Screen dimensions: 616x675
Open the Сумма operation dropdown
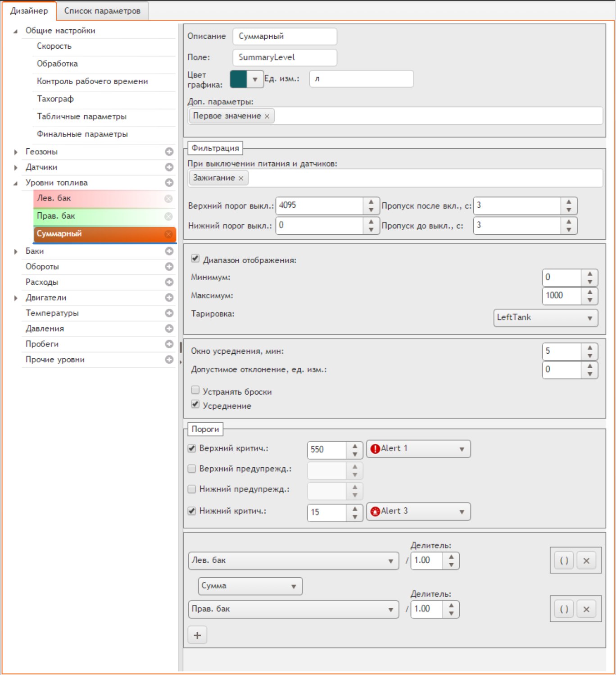click(x=250, y=586)
